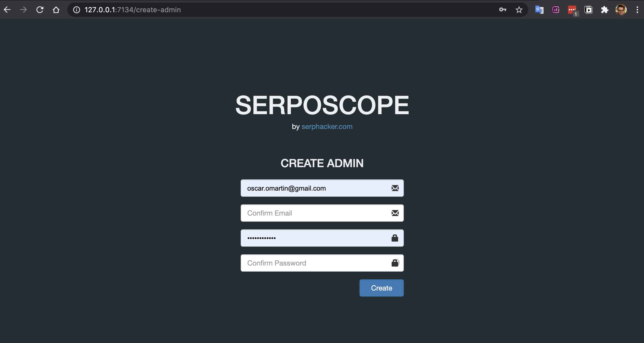Viewport: 644px width, 343px height.
Task: Click the Create button to submit form
Action: pos(381,288)
